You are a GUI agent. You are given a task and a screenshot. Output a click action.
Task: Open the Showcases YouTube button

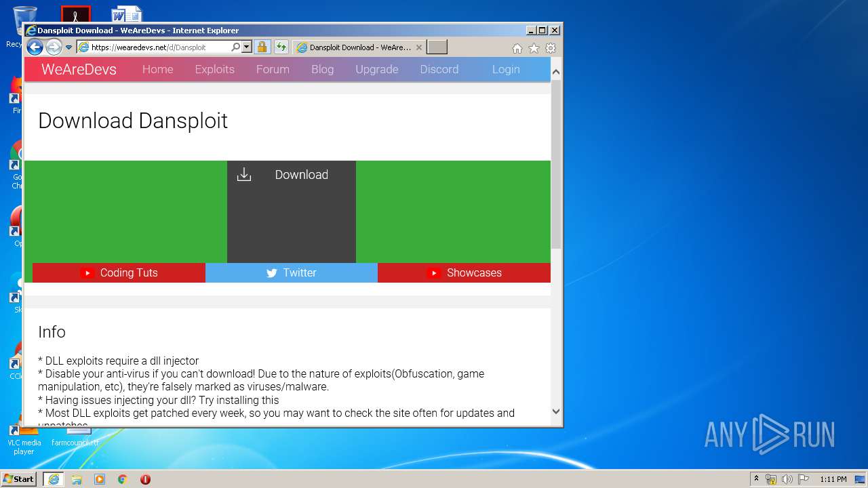[x=464, y=272]
